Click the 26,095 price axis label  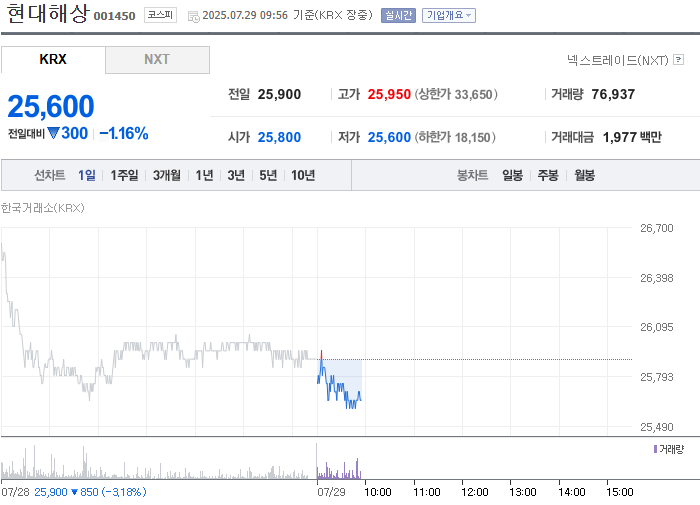(657, 327)
